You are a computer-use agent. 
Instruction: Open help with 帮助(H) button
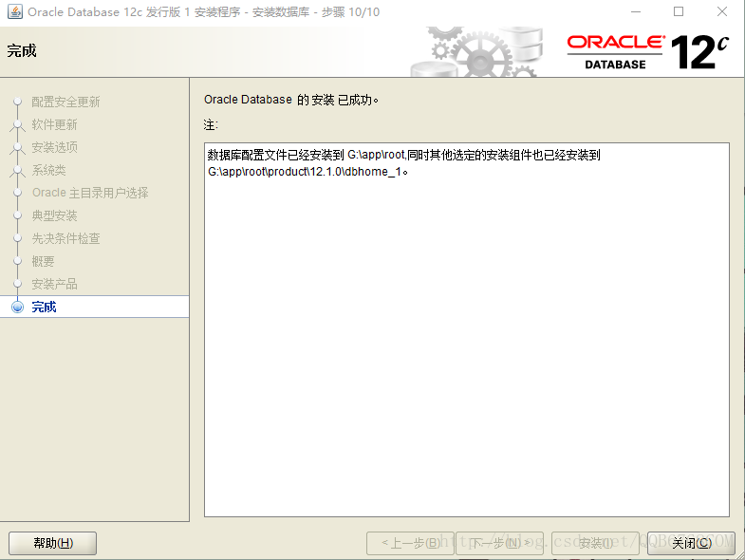53,543
